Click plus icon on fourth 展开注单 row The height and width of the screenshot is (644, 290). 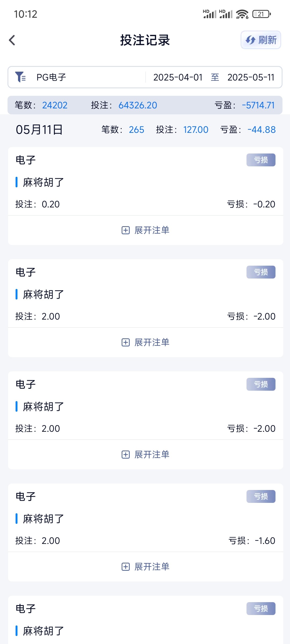[126, 567]
